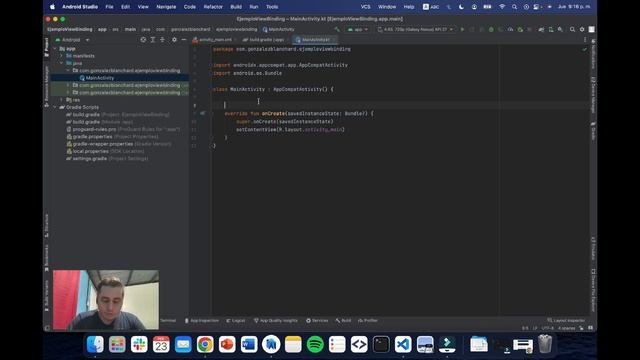Open the Layout Inspector
Image resolution: width=640 pixels, height=360 pixels.
[x=566, y=320]
